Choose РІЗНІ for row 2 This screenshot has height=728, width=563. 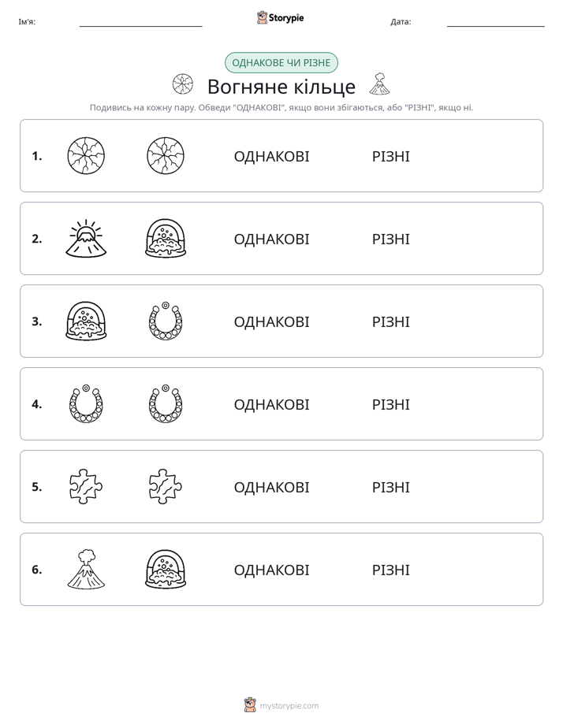click(390, 239)
